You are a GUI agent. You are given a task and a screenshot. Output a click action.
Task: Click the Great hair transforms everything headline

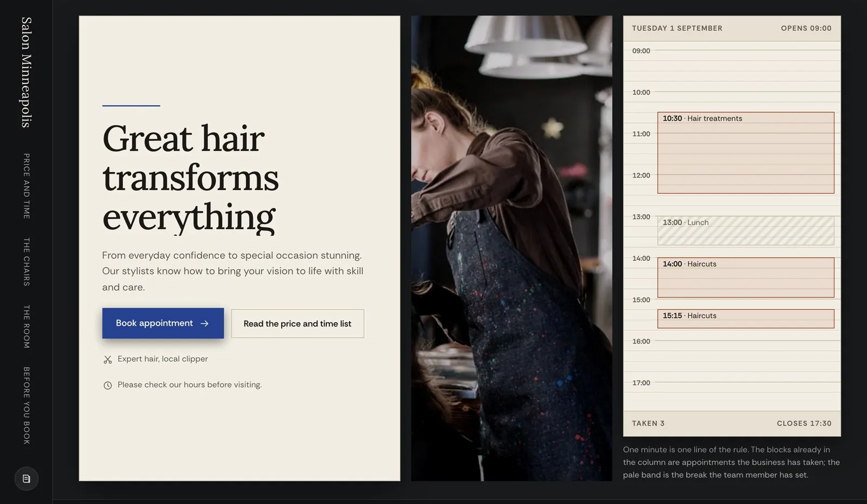coord(190,178)
